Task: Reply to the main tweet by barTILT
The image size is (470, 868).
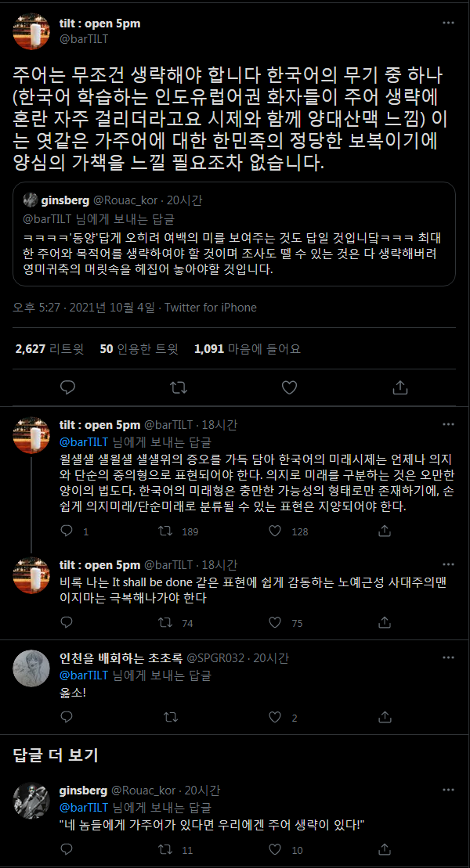Action: point(68,387)
